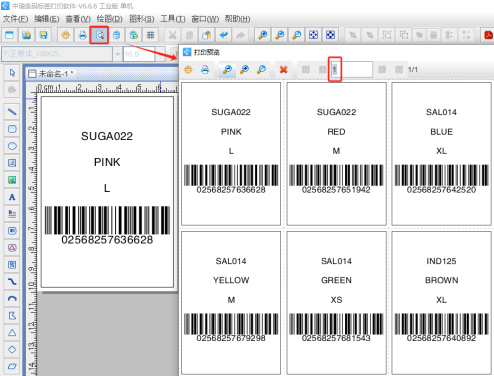
Task: Go to next page in preview
Action: 382,69
